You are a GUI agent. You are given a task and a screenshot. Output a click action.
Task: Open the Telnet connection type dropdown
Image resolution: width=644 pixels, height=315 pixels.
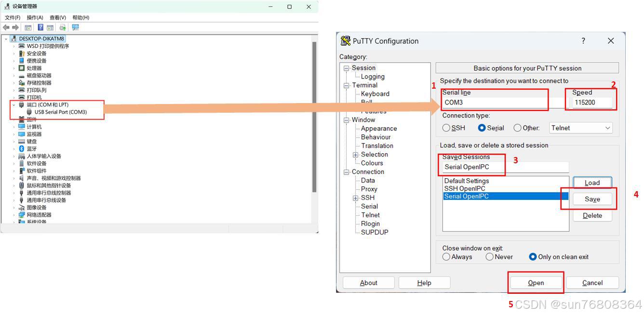[581, 128]
